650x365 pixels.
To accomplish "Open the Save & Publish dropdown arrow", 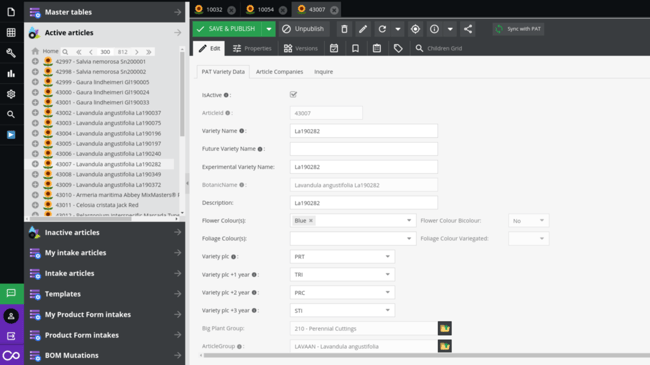I will tap(269, 29).
